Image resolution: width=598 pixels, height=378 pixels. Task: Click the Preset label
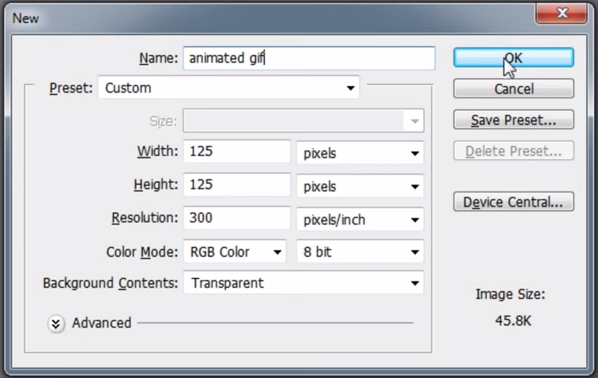[71, 88]
